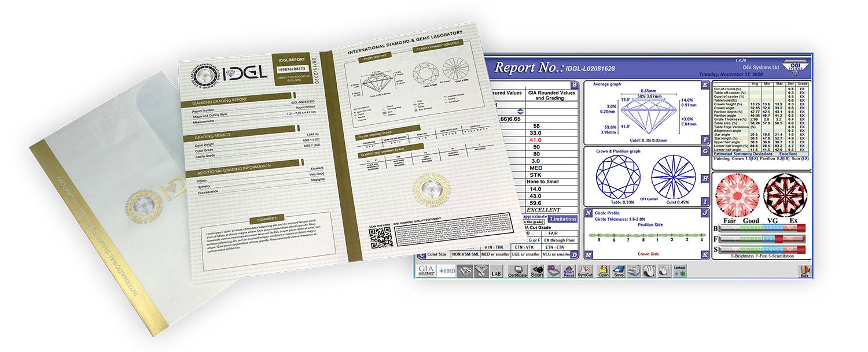Click the dark red hearts-pattern diamond image
This screenshot has width=868, height=352.
pyautogui.click(x=784, y=195)
